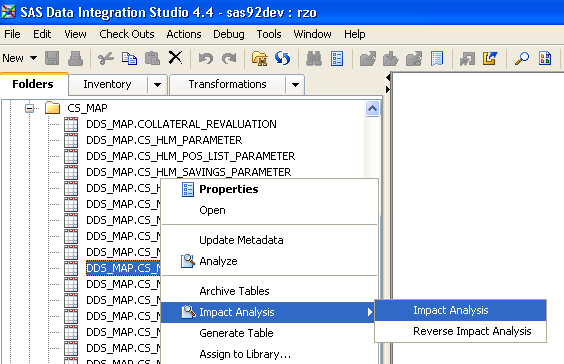Viewport: 564px width, 364px height.
Task: Select DDS_MAP.CS_HLM_PARAMETER table row
Action: tap(164, 140)
